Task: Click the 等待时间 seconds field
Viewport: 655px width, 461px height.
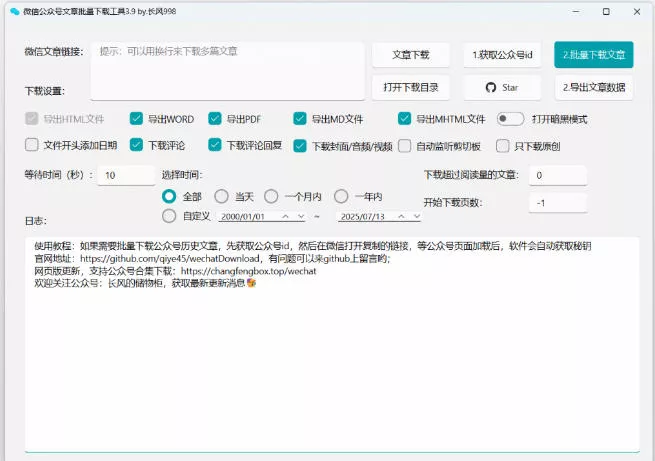Action: 126,175
